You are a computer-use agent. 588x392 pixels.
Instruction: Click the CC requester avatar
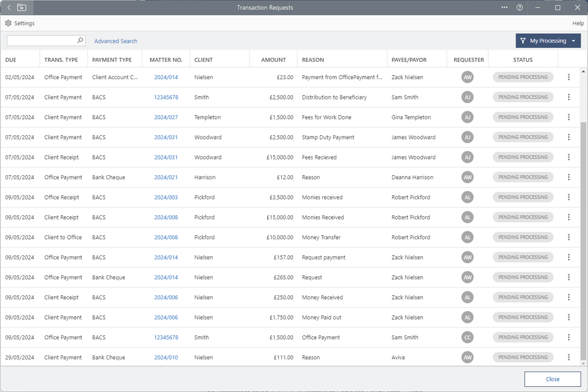[467, 338]
